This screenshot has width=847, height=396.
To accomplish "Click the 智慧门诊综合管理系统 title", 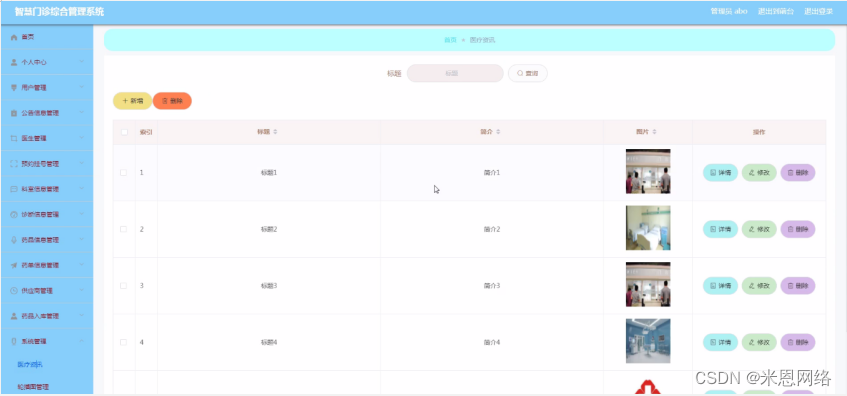I will point(59,12).
